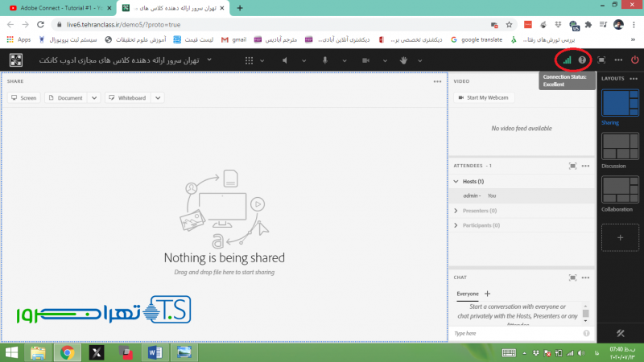Toggle the raise hand status
Screen dimensions: 644x362
point(403,60)
